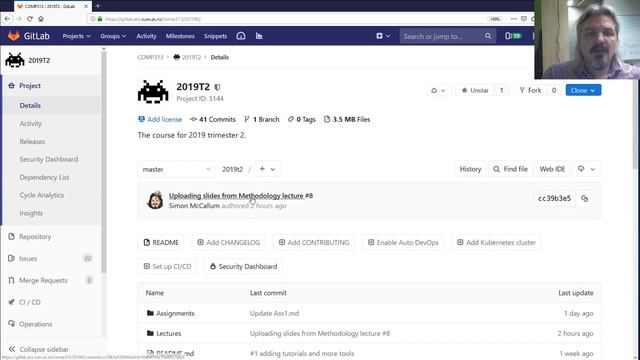This screenshot has height=360, width=640.
Task: Open the browser page actions ellipsis menu
Action: (x=513, y=19)
